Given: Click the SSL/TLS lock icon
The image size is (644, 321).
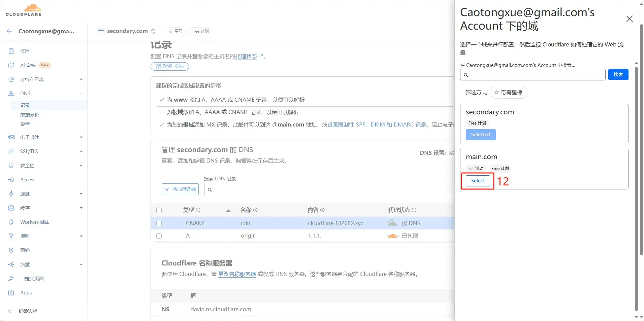Looking at the screenshot, I should 11,151.
